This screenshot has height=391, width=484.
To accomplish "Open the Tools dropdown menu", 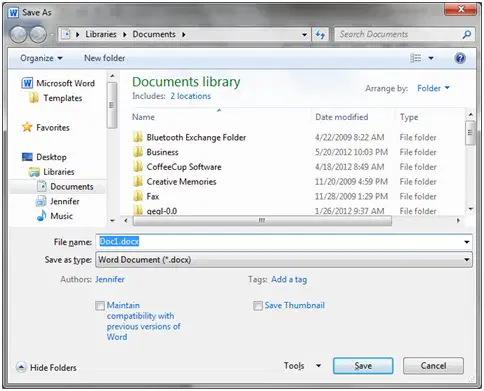I will click(303, 366).
